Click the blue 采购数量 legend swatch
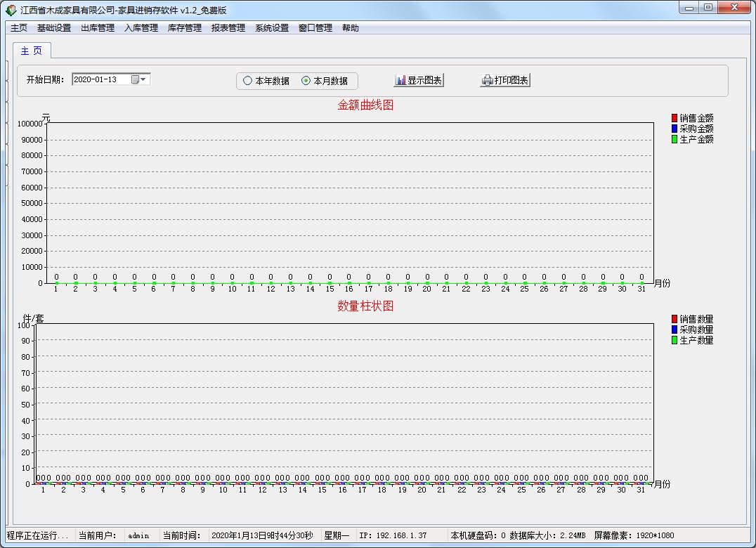756x548 pixels. coord(674,330)
